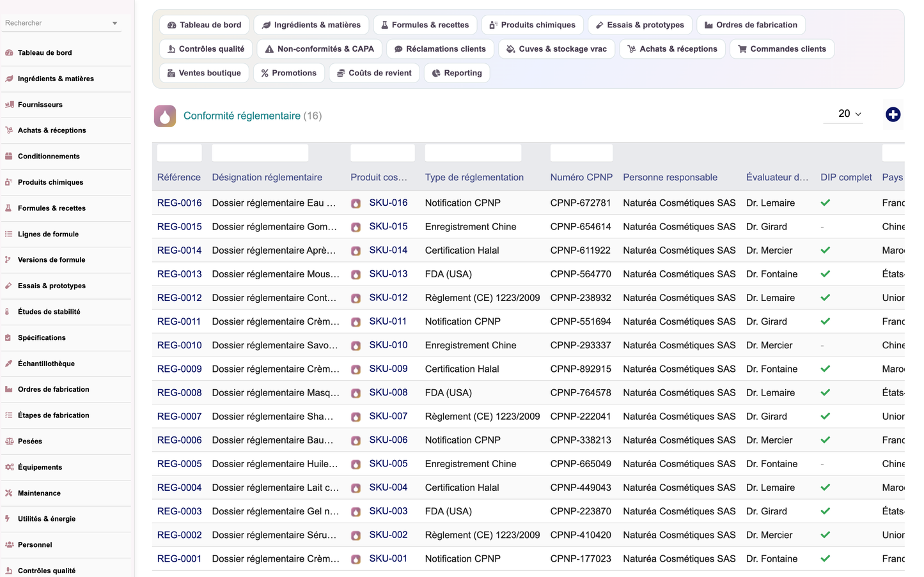
Task: Add a new record with the plus button
Action: tap(893, 114)
